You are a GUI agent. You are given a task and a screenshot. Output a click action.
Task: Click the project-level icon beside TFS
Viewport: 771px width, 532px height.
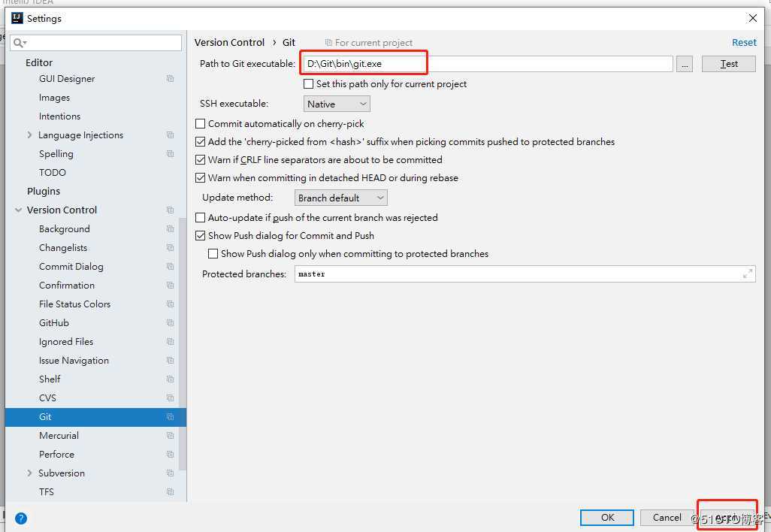170,491
